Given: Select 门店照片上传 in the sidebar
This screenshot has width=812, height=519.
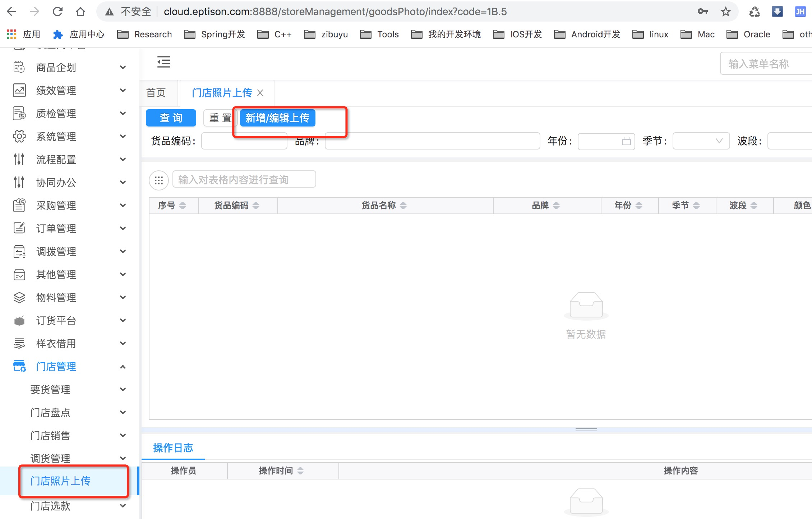Looking at the screenshot, I should click(x=60, y=481).
